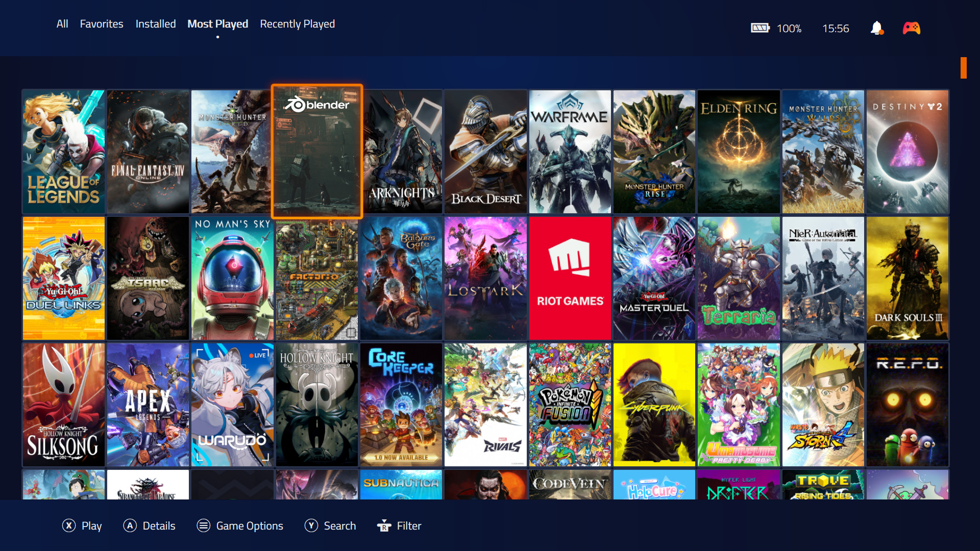Click the Filter stick icon
Image resolution: width=980 pixels, height=551 pixels.
pos(384,525)
